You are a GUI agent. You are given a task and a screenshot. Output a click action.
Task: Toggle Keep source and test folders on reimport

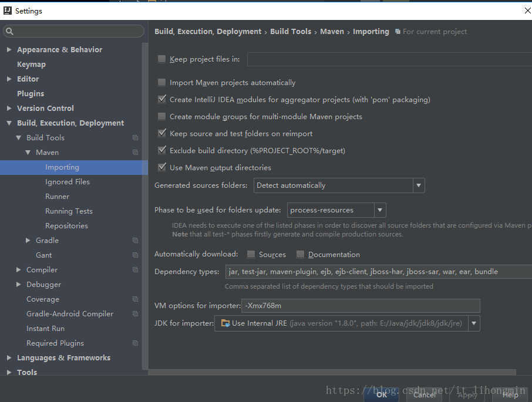tap(162, 134)
